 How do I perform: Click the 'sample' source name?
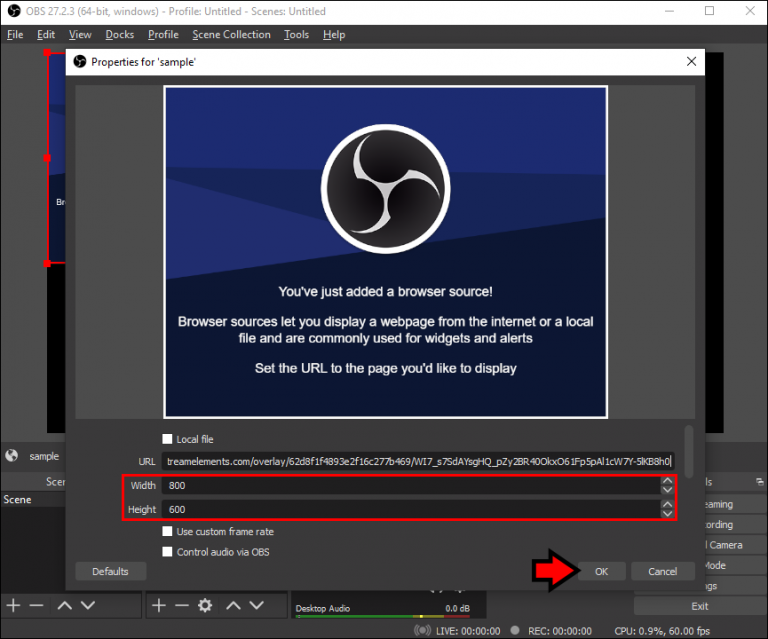[44, 456]
